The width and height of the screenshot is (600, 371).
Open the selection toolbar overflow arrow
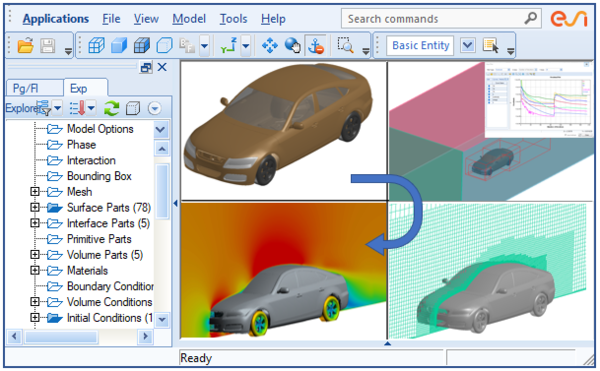point(510,50)
